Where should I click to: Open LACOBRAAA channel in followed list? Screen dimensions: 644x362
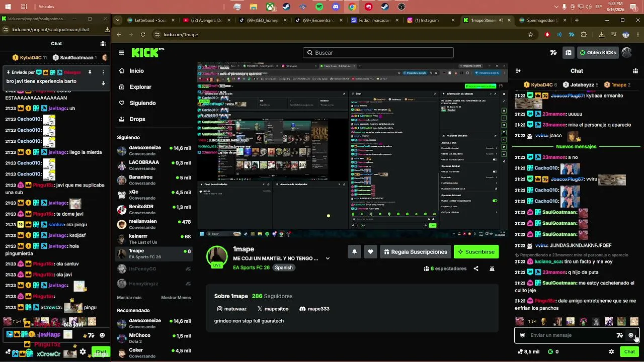click(x=154, y=165)
